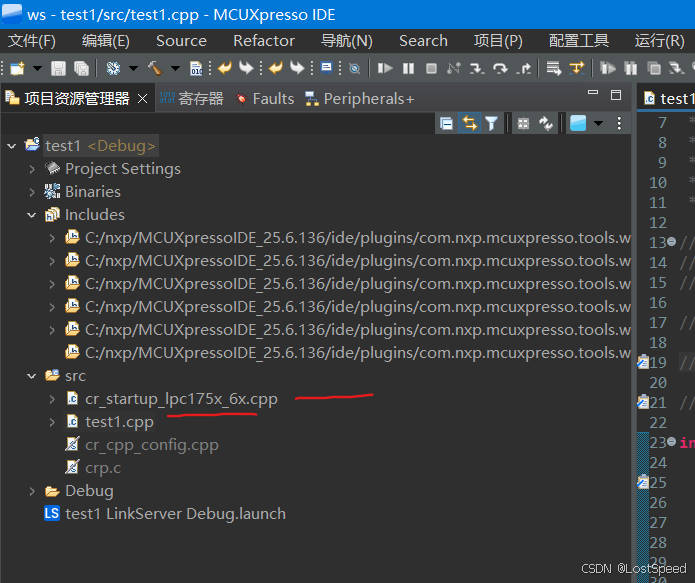Click the Terminate stop icon

pyautogui.click(x=431, y=68)
